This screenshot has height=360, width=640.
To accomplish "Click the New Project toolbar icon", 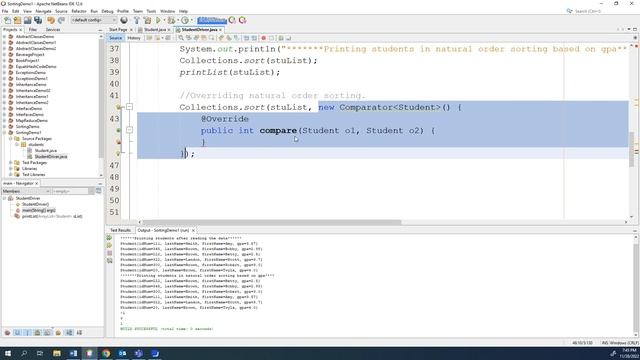I will coord(17,20).
